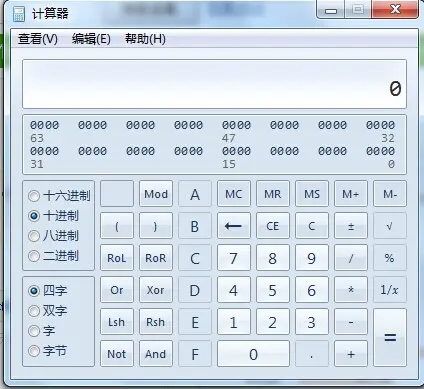
Task: Click the multiplication asterisk button
Action: tap(351, 290)
